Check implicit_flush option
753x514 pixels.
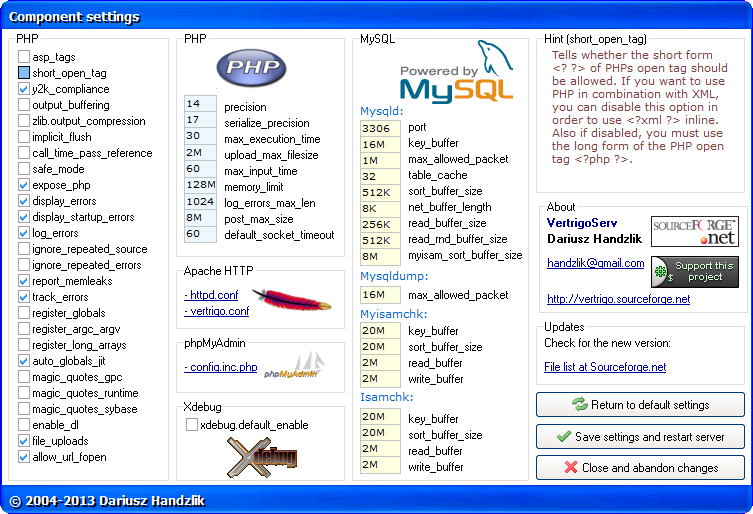point(24,137)
